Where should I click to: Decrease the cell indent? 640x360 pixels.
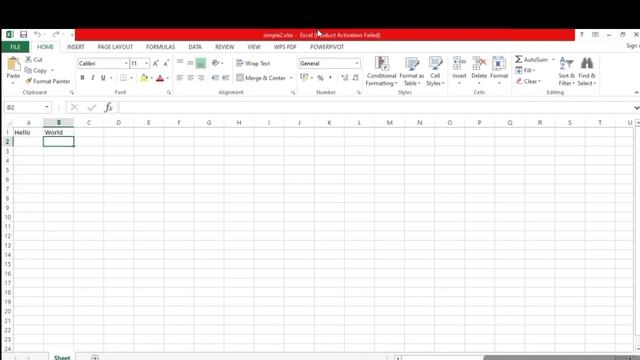click(x=216, y=78)
